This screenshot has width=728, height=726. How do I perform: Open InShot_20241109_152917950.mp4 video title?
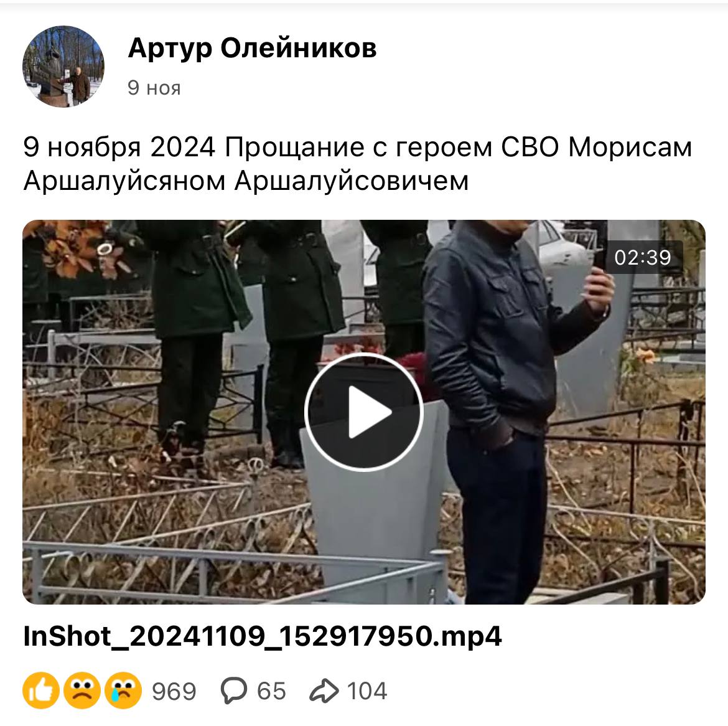pyautogui.click(x=263, y=636)
